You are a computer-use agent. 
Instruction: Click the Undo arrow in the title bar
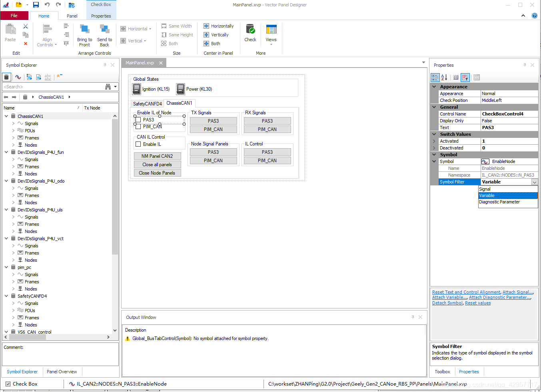(x=47, y=5)
